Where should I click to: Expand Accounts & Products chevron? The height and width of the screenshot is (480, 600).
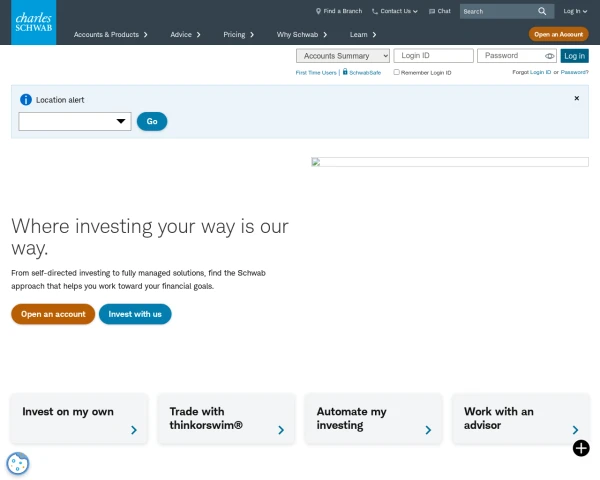pos(145,35)
